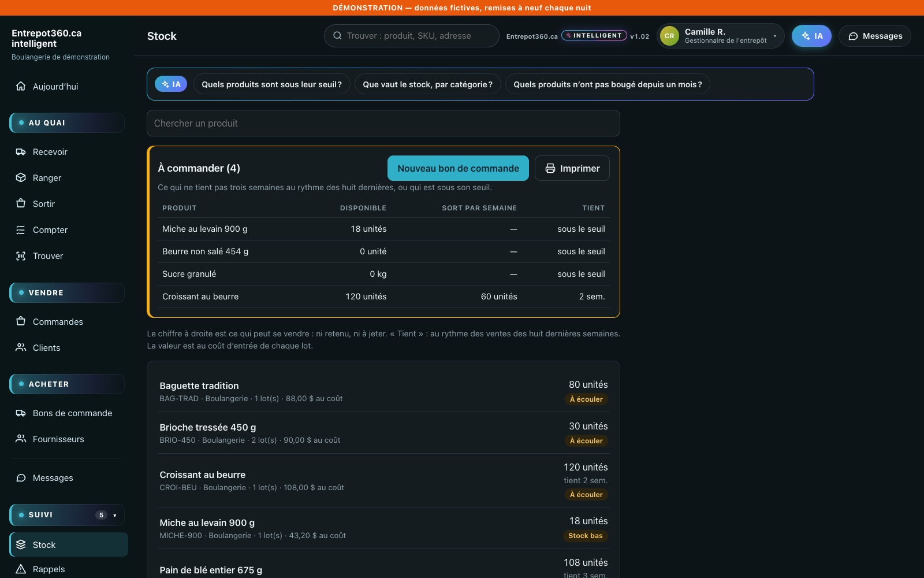Image resolution: width=924 pixels, height=578 pixels.
Task: Click the Entrepot360.ca intelligent logo title
Action: [46, 38]
